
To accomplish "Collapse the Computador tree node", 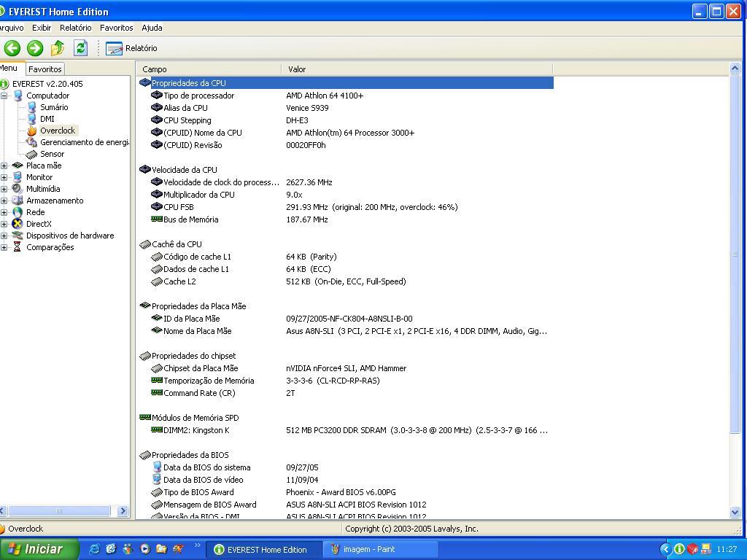I will click(x=4, y=96).
